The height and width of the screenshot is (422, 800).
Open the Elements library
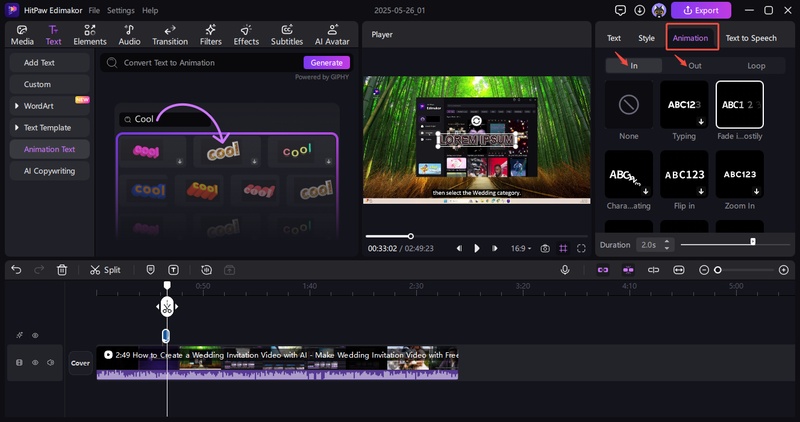point(90,35)
